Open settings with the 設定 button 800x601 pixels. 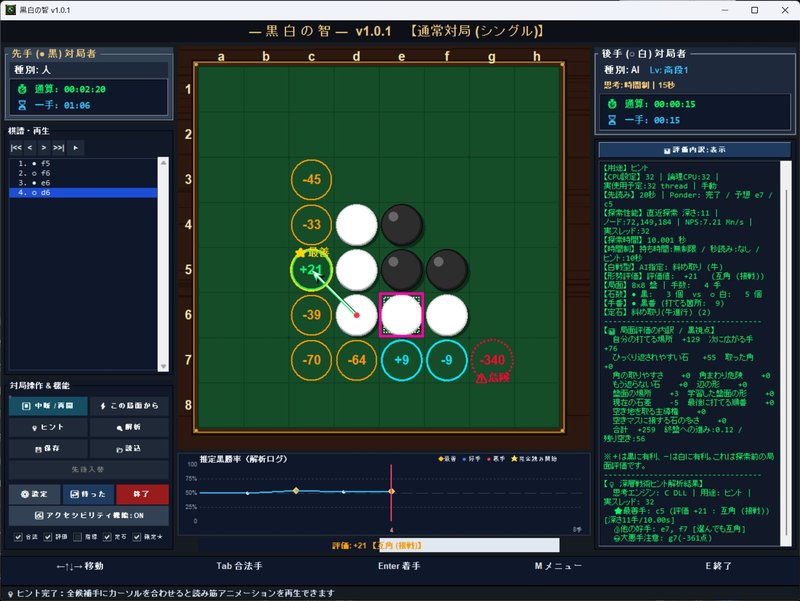34,494
